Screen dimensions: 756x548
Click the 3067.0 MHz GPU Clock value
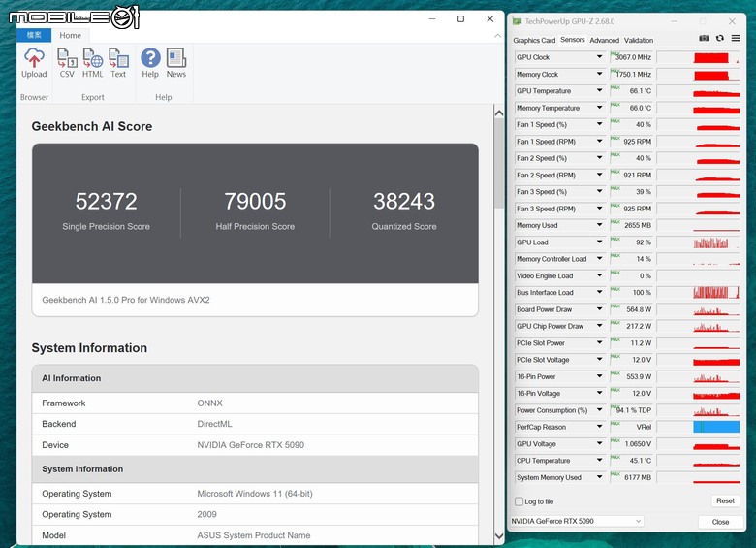pos(634,57)
